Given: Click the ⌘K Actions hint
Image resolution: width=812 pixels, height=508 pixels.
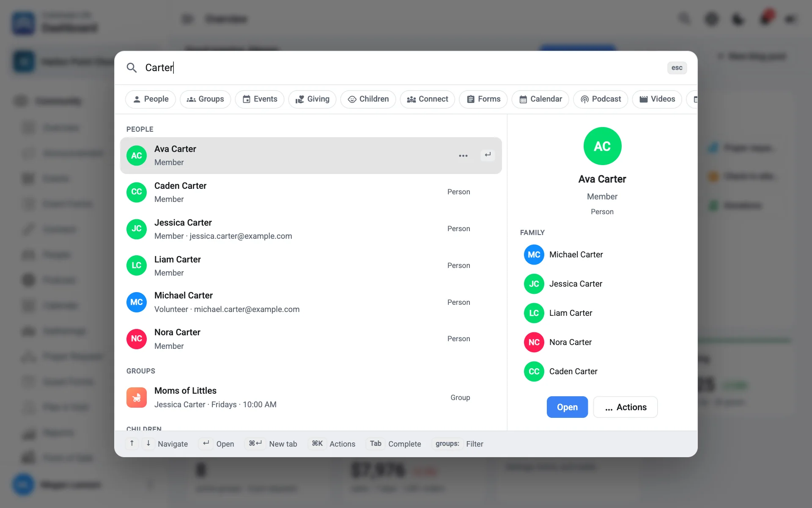Looking at the screenshot, I should pos(332,444).
